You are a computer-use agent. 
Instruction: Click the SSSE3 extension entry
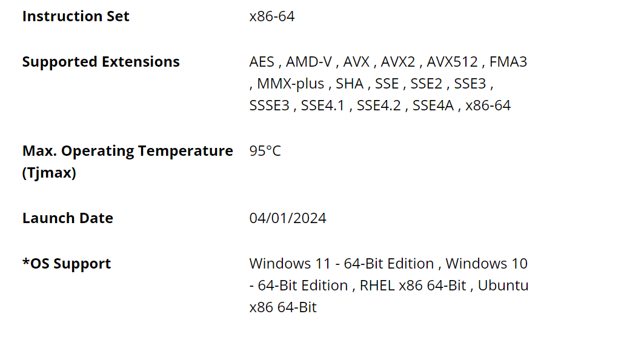pyautogui.click(x=270, y=105)
